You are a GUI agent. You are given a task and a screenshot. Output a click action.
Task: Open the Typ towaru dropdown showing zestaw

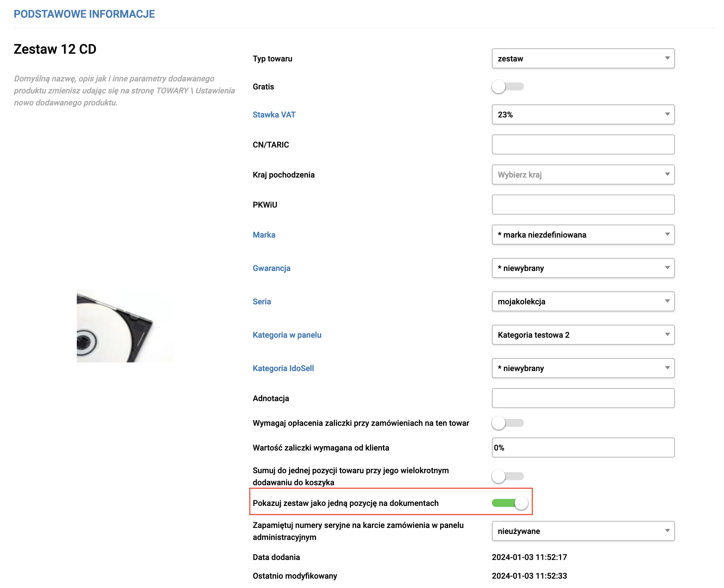pyautogui.click(x=583, y=59)
